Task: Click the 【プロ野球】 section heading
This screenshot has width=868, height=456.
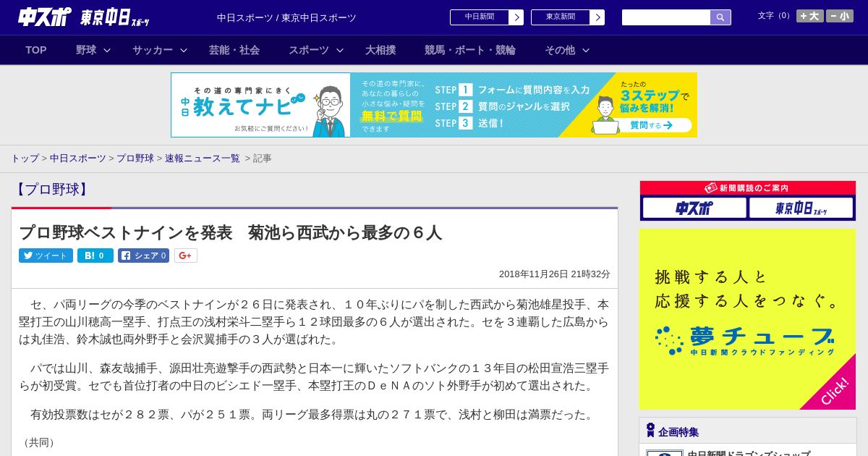Action: [x=51, y=190]
